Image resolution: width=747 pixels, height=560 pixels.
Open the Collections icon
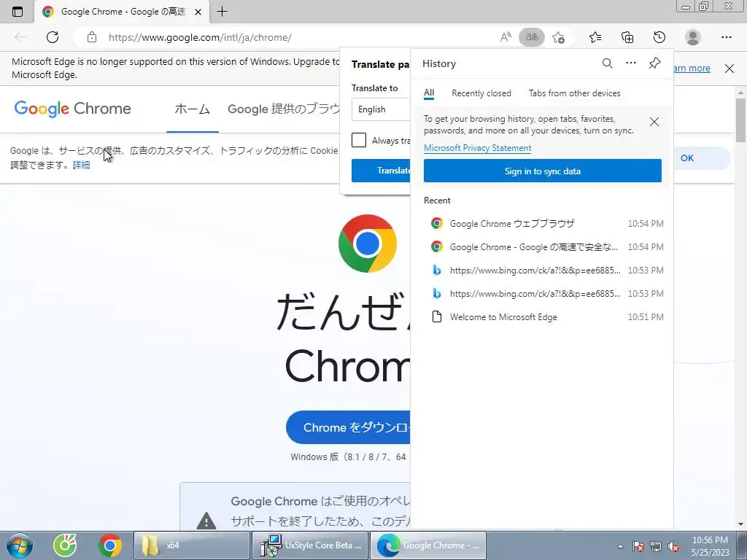click(627, 37)
